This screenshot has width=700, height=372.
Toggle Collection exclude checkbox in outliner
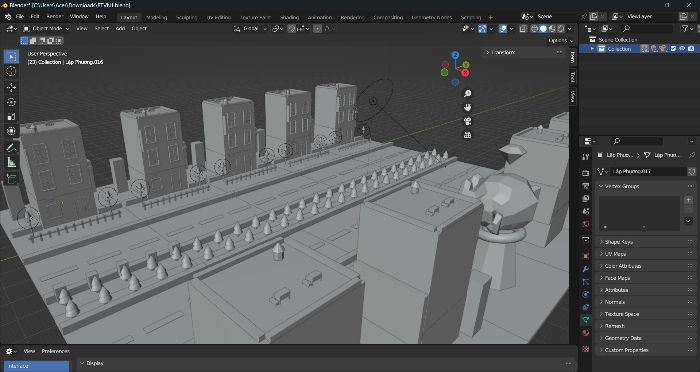click(673, 49)
